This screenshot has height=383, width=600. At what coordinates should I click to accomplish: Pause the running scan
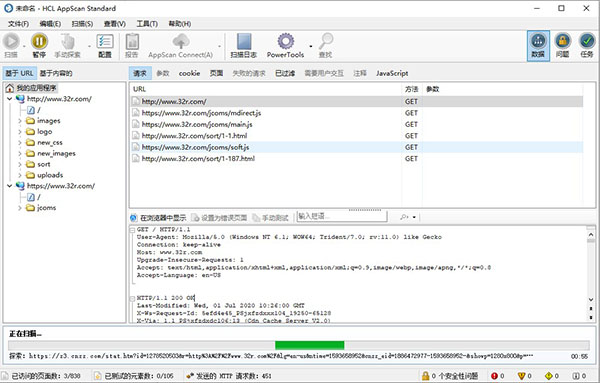click(39, 41)
